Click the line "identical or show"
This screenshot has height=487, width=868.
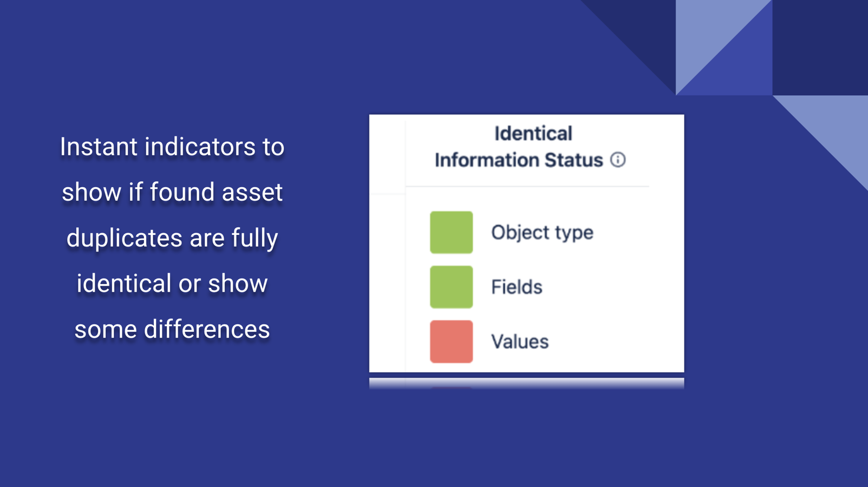click(x=172, y=284)
